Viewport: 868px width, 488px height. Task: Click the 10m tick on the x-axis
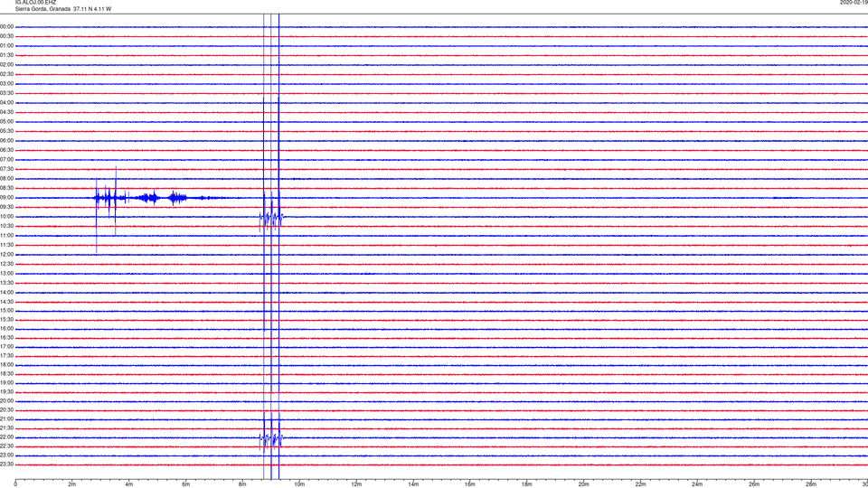[299, 484]
